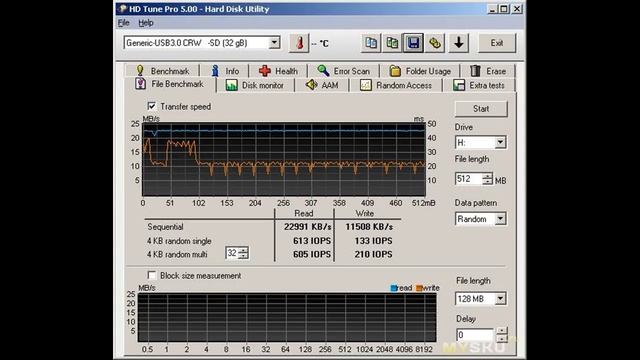This screenshot has height=360, width=640.
Task: Click the 210 IOPS write value
Action: tap(373, 254)
